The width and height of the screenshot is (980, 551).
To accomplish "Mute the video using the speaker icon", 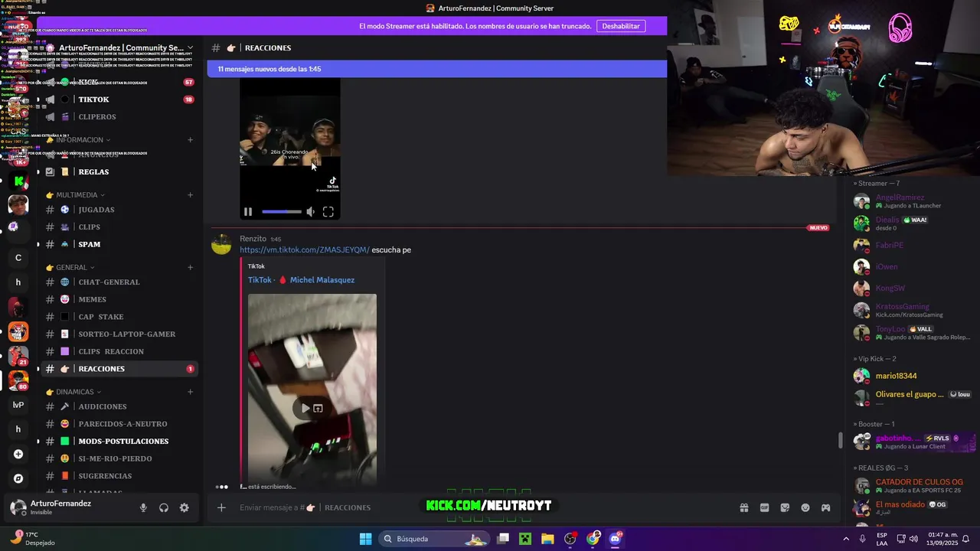I will click(310, 212).
